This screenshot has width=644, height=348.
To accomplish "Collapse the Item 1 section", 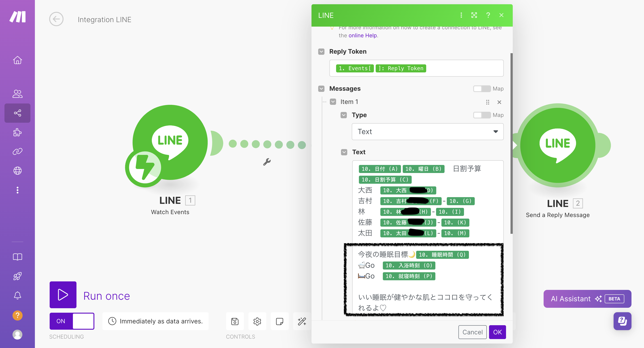I will (333, 102).
